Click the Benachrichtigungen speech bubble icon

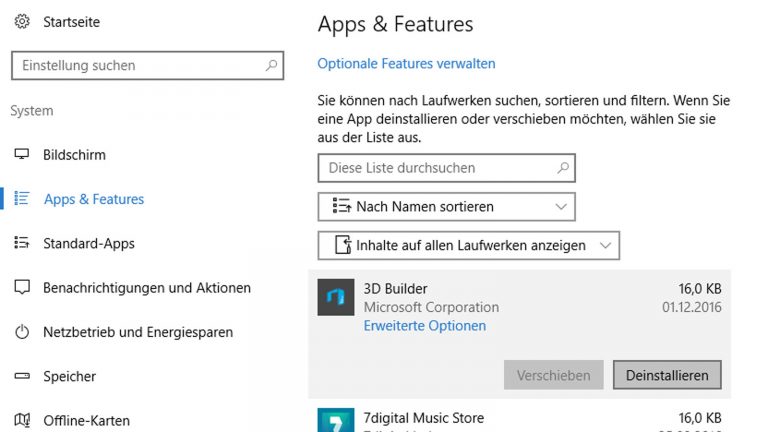click(22, 287)
